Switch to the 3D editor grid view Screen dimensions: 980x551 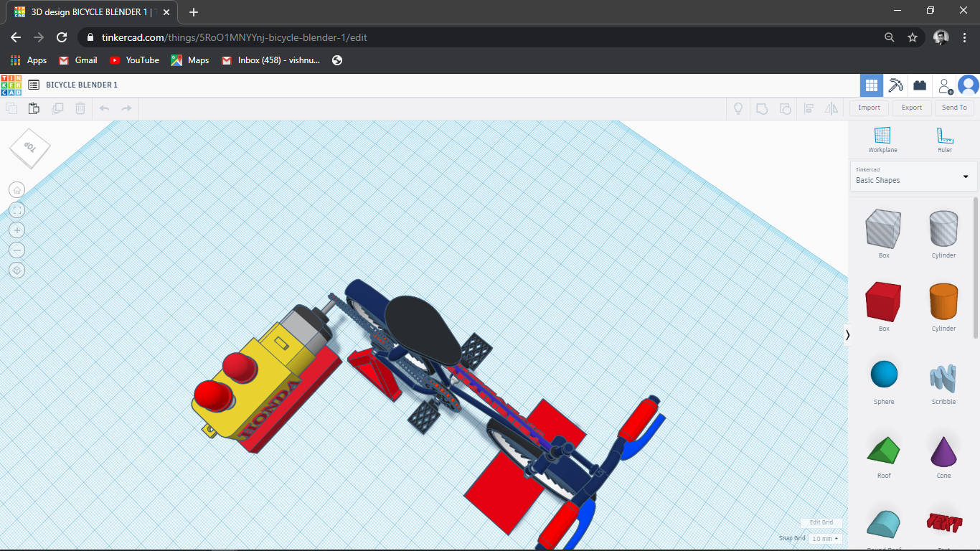[x=871, y=85]
